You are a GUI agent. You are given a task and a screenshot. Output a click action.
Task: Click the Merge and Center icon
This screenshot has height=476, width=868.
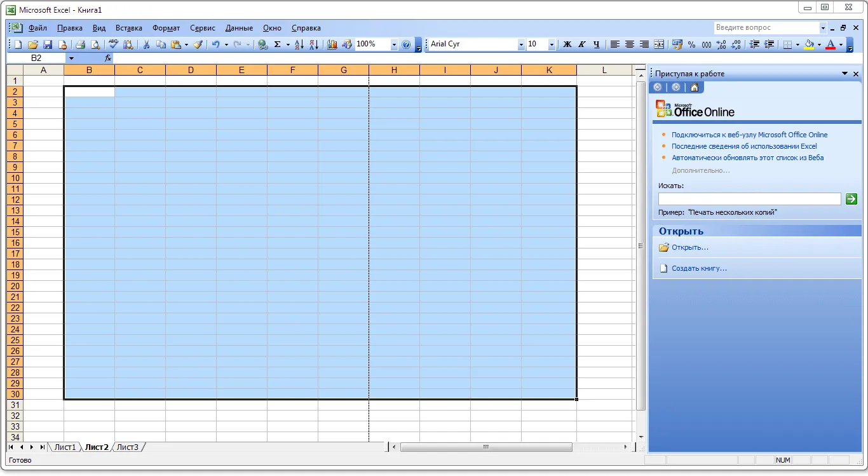pos(659,44)
